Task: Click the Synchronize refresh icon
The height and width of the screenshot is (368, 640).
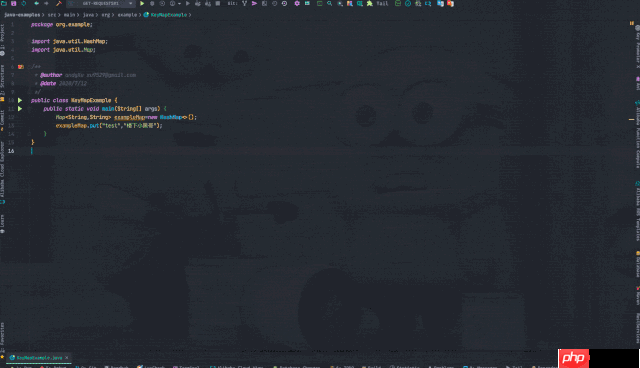Action: tap(24, 4)
